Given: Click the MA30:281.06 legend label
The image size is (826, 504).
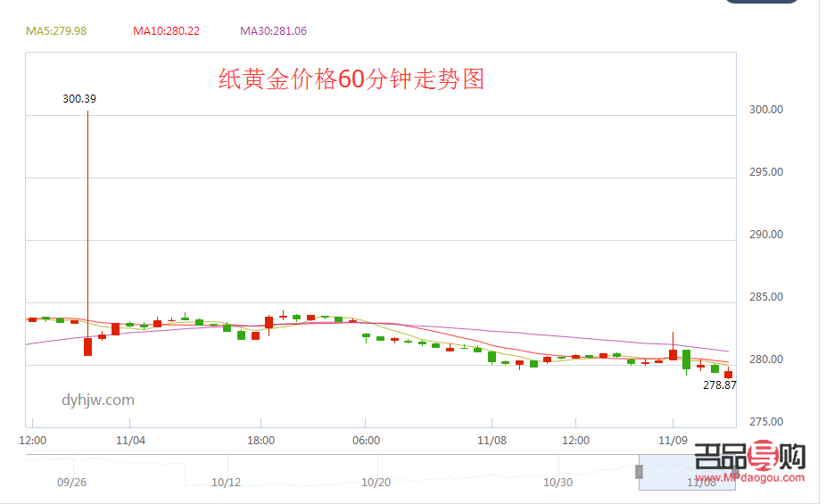Looking at the screenshot, I should coord(274,31).
